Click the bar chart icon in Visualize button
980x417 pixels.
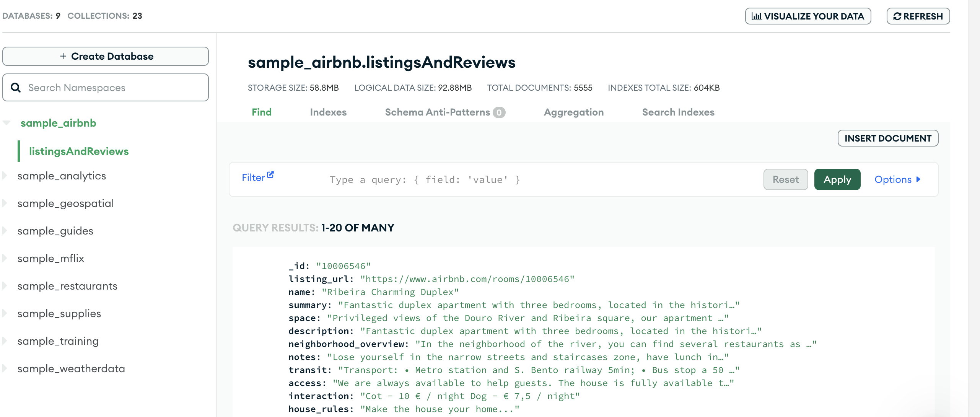pos(756,16)
